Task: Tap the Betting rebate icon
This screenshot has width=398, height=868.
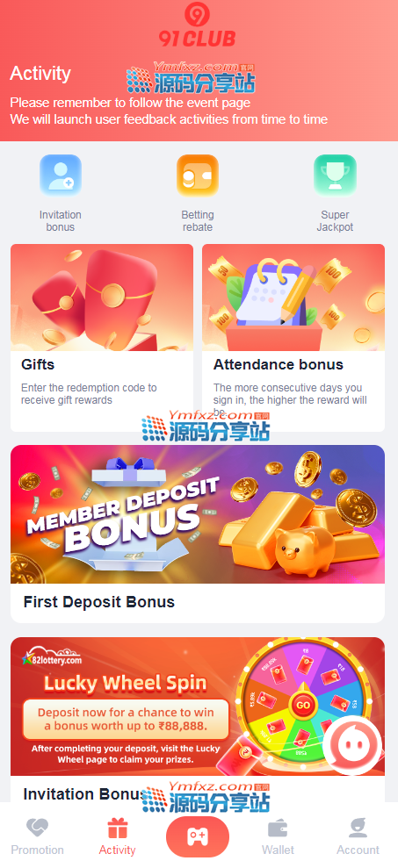Action: (198, 176)
